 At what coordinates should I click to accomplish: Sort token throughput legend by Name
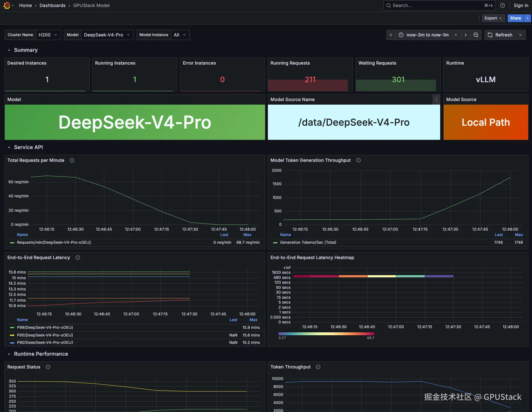point(286,235)
